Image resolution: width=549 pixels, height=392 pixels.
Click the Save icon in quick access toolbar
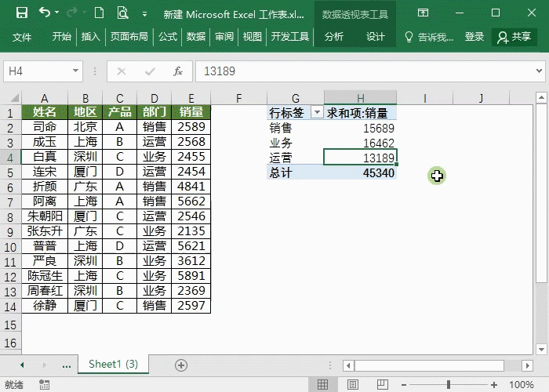coord(22,13)
